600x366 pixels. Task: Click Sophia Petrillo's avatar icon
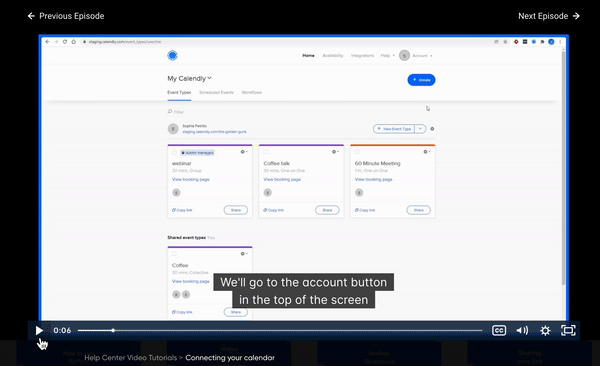click(x=173, y=129)
